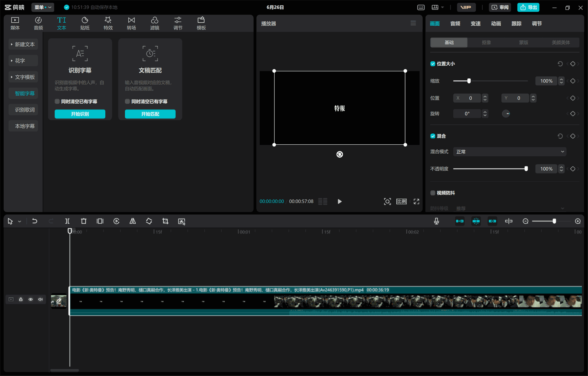Click the 审阅 review button
588x376 pixels.
coord(500,7)
